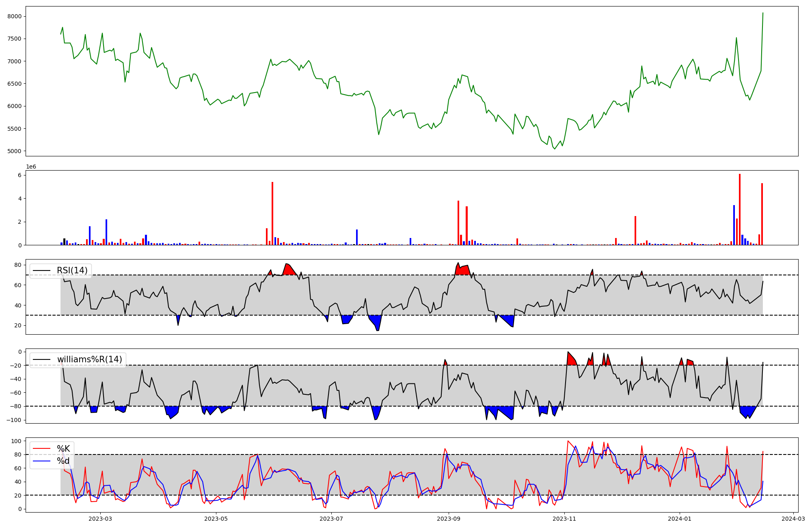This screenshot has width=812, height=528.
Task: Click the 5000 price axis tick label
Action: (x=15, y=151)
